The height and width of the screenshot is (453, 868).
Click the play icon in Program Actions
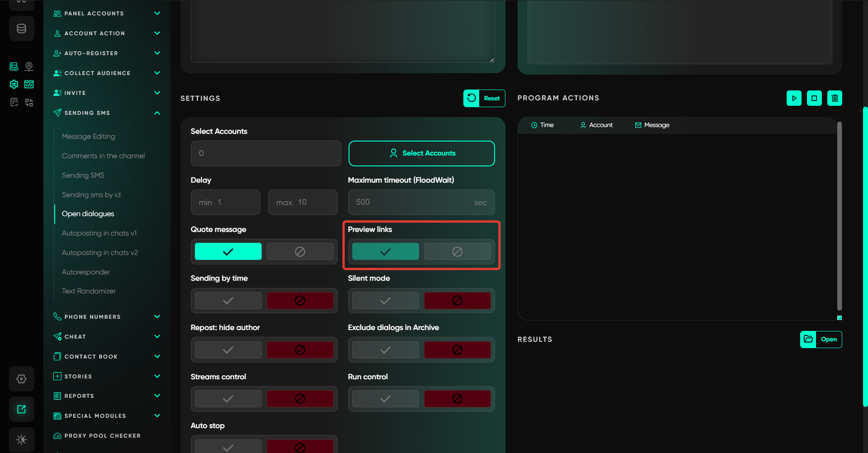point(794,98)
